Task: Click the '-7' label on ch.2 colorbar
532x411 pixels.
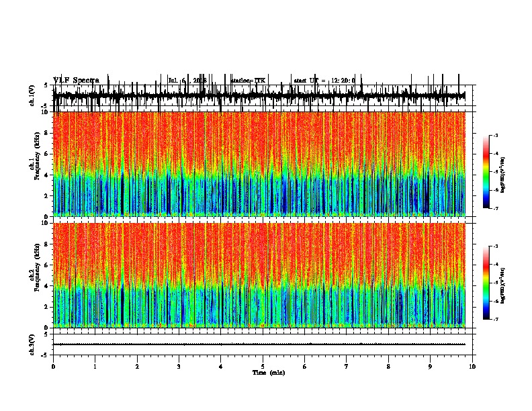Action: [x=495, y=319]
